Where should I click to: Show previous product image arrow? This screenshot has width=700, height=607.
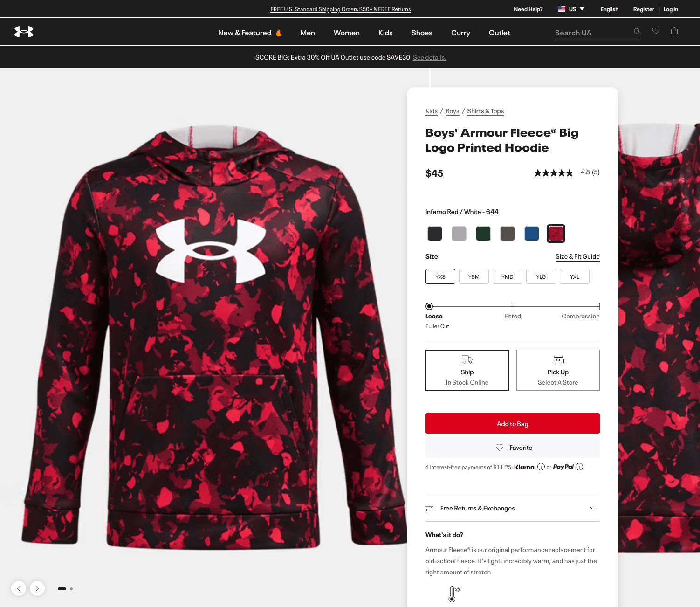pos(19,588)
